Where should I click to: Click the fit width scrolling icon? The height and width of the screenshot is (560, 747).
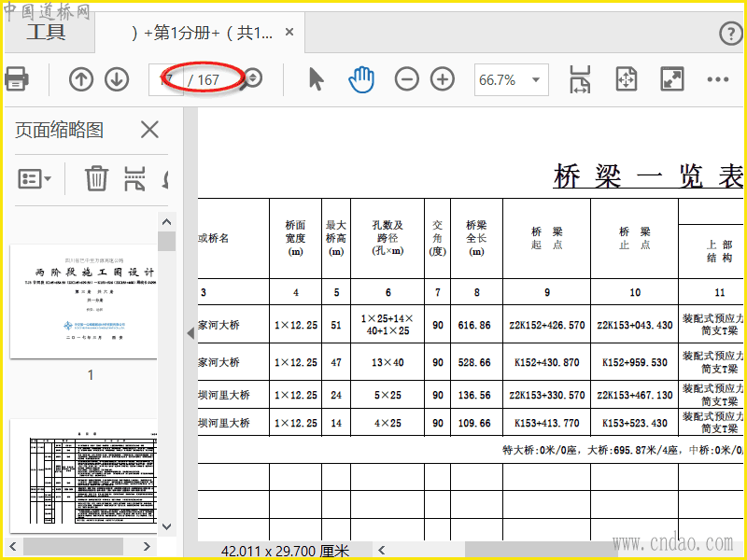click(579, 79)
